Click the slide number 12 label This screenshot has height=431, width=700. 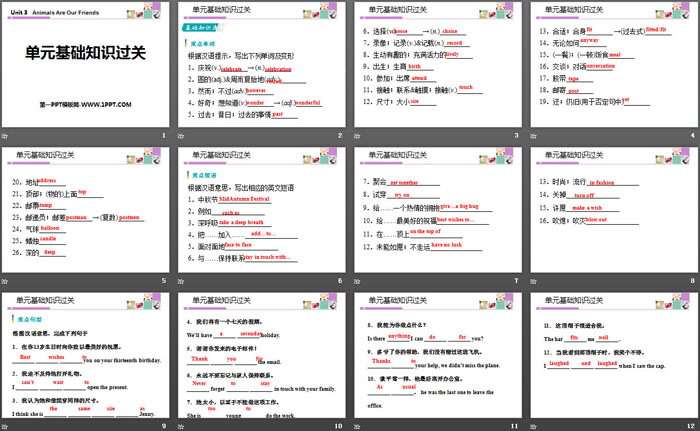(x=691, y=426)
